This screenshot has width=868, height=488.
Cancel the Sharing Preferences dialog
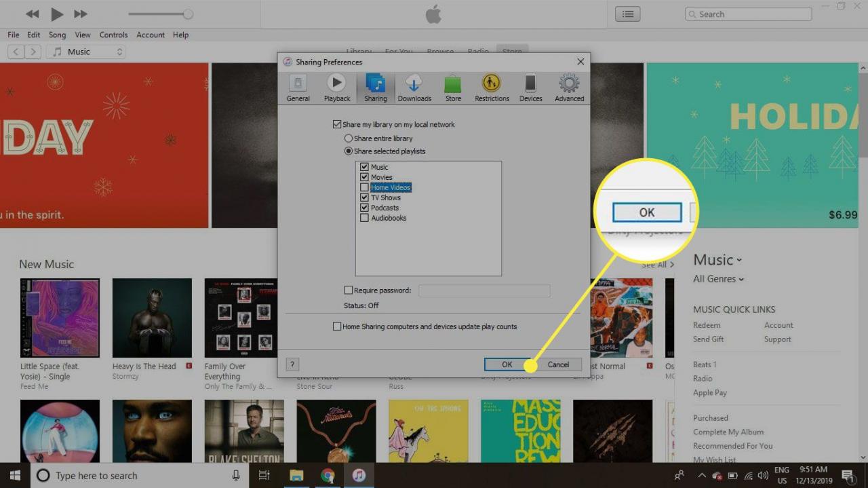[x=558, y=364]
